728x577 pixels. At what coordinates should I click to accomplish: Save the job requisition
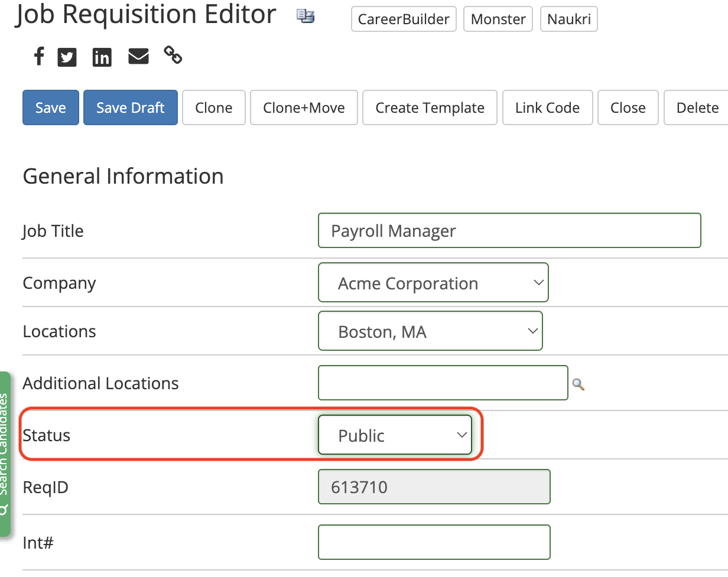click(x=50, y=107)
